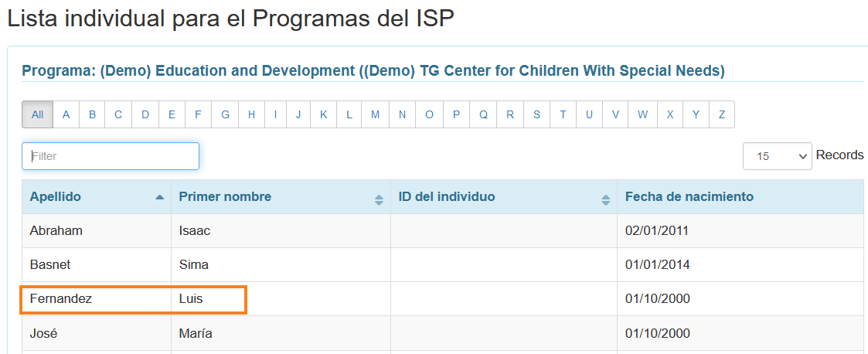Screen dimensions: 868x354
Task: Filter list by letter Z
Action: 722,114
